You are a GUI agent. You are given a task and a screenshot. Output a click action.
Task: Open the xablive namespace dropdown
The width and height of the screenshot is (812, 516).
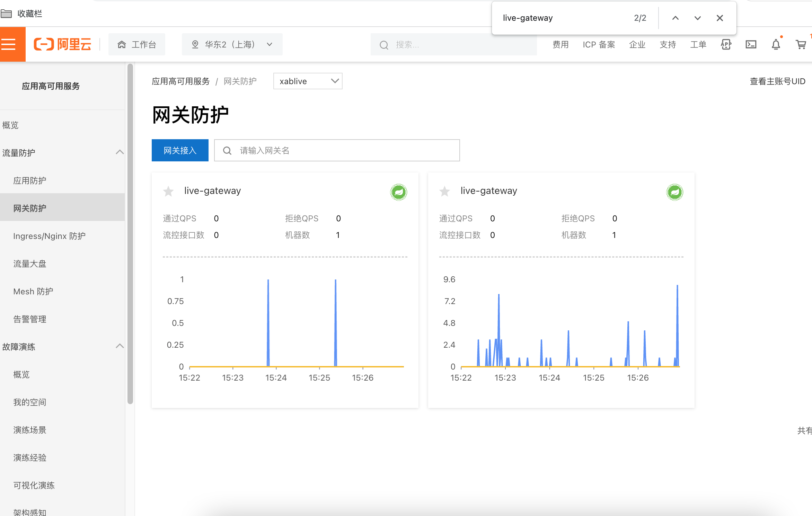click(308, 81)
